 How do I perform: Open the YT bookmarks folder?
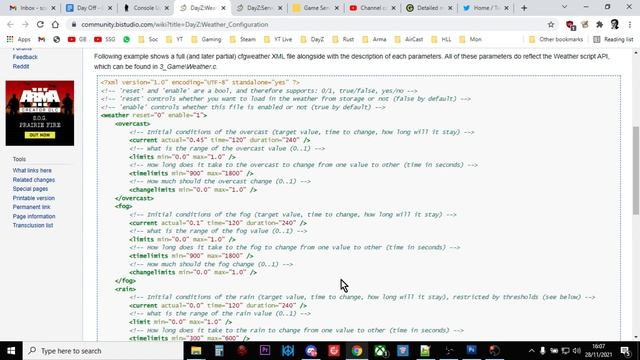[x=175, y=39]
